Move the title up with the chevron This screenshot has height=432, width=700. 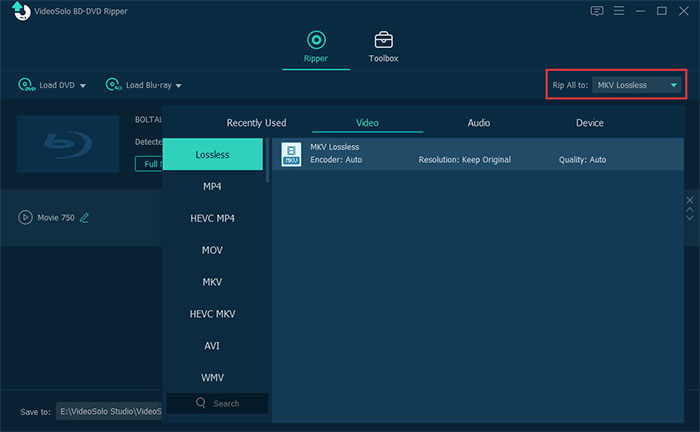[690, 209]
